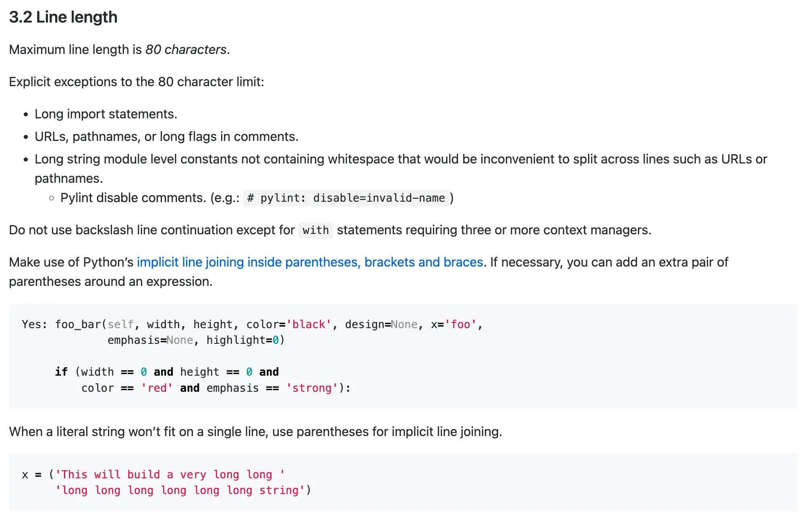This screenshot has width=812, height=521.
Task: Click the highlighted "with" inline code
Action: click(315, 230)
